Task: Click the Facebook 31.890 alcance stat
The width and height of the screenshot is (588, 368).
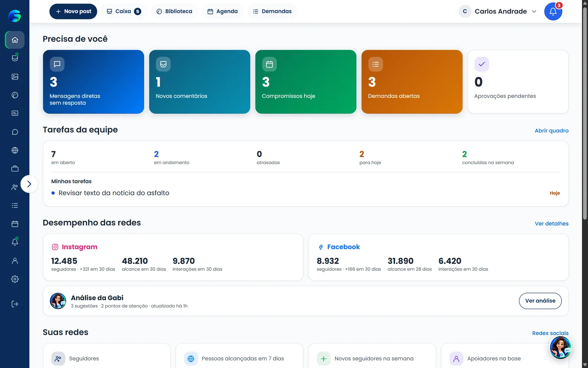Action: [410, 264]
